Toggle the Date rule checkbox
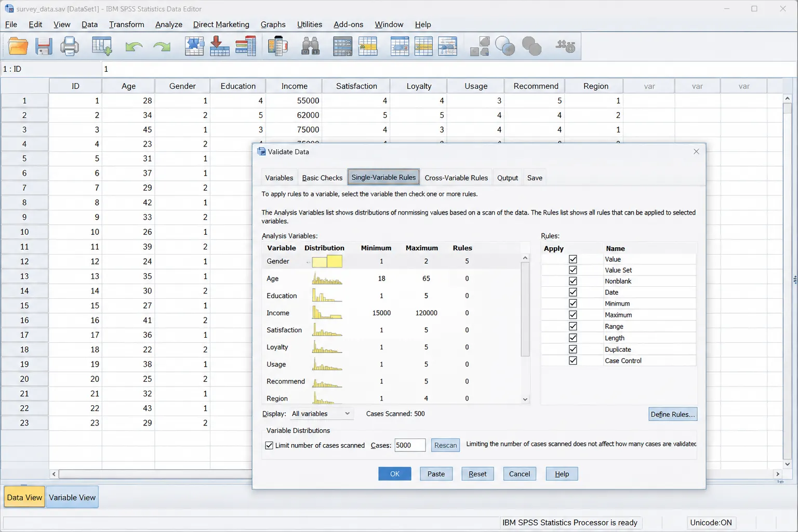Viewport: 798px width, 532px height. click(573, 292)
